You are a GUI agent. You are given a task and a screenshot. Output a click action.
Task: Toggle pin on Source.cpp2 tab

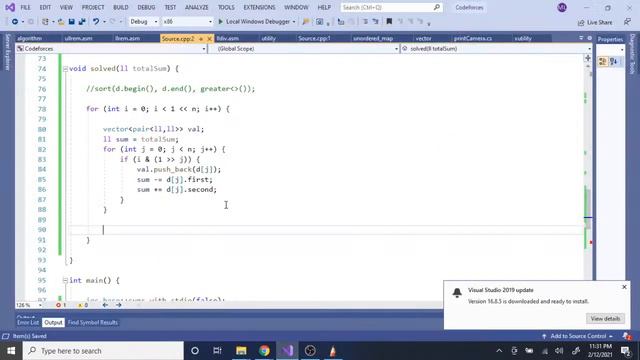pyautogui.click(x=201, y=39)
